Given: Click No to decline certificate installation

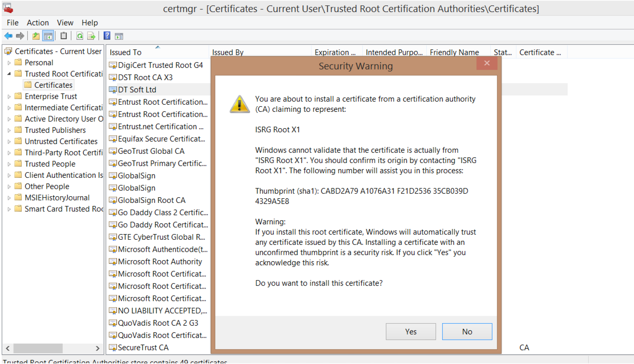Looking at the screenshot, I should (467, 332).
